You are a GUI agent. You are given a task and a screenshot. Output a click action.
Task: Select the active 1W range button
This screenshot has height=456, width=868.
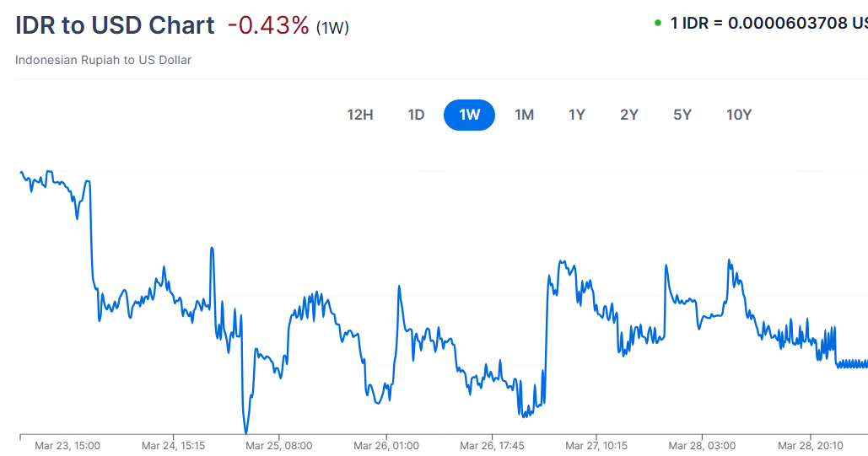click(x=469, y=115)
